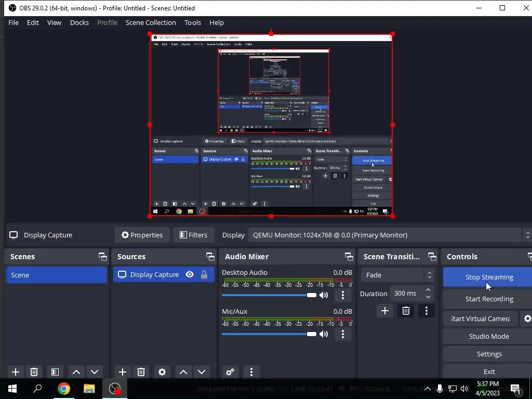Open the Docks menu
532x399 pixels.
(x=79, y=22)
